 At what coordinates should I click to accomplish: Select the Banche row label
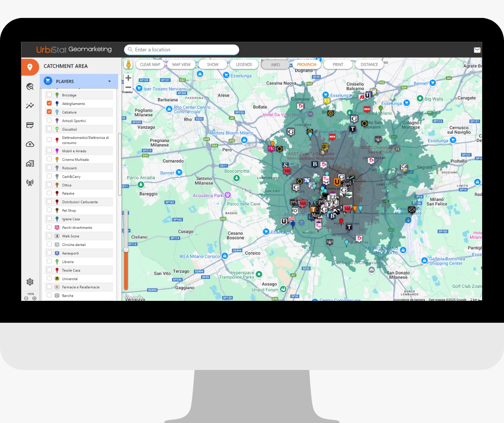68,295
